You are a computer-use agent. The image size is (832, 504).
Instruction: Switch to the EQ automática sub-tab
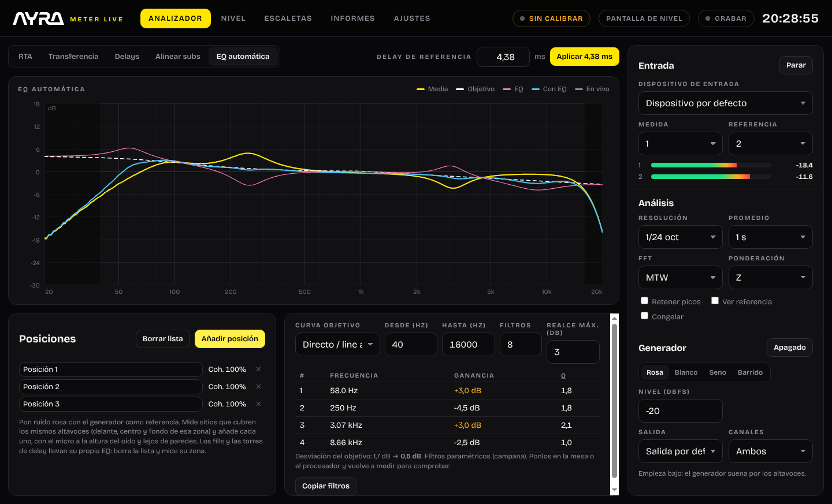pos(243,57)
